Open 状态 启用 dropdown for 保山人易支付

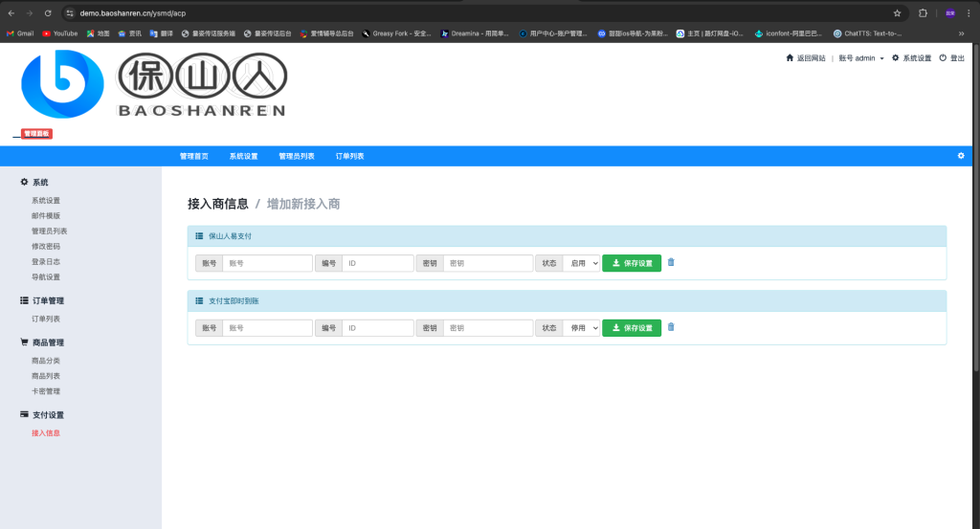coord(581,263)
